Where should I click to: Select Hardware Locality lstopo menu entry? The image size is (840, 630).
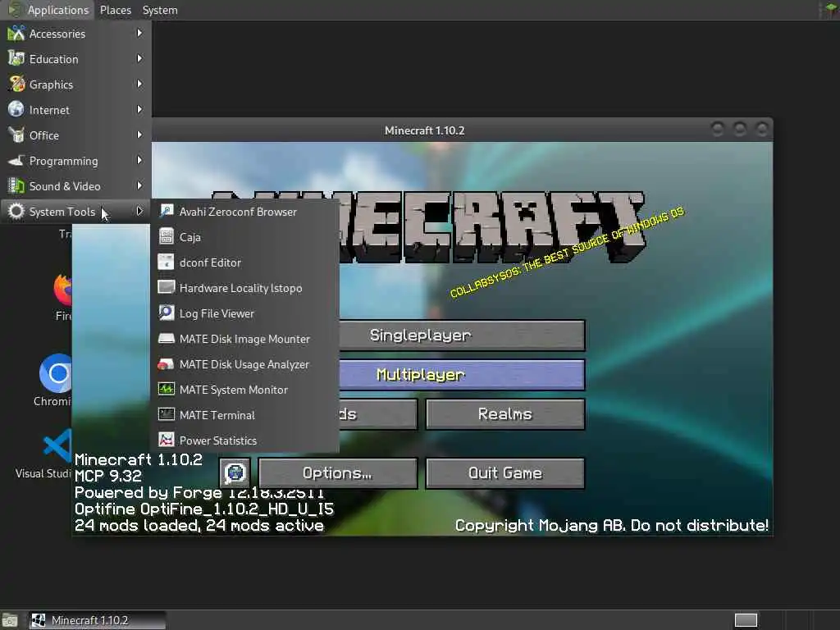[245, 287]
